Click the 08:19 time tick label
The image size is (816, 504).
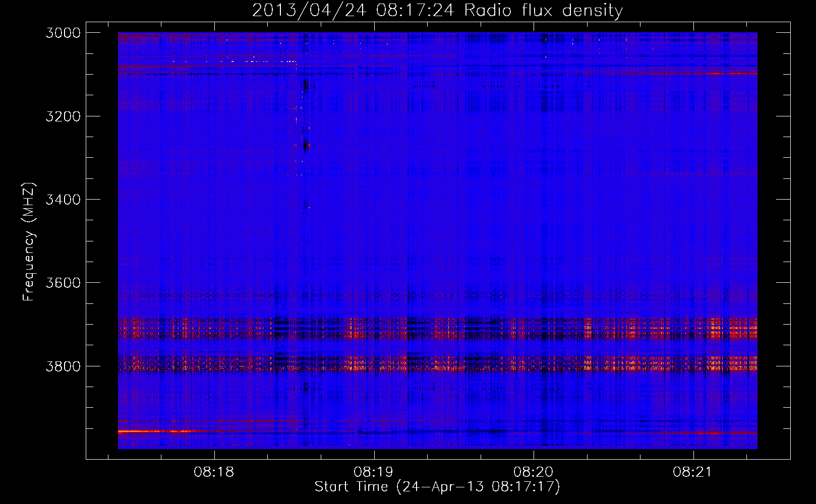coord(374,472)
